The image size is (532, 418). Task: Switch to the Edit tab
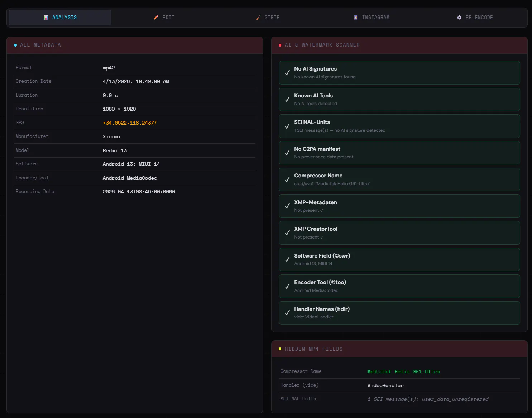(164, 18)
